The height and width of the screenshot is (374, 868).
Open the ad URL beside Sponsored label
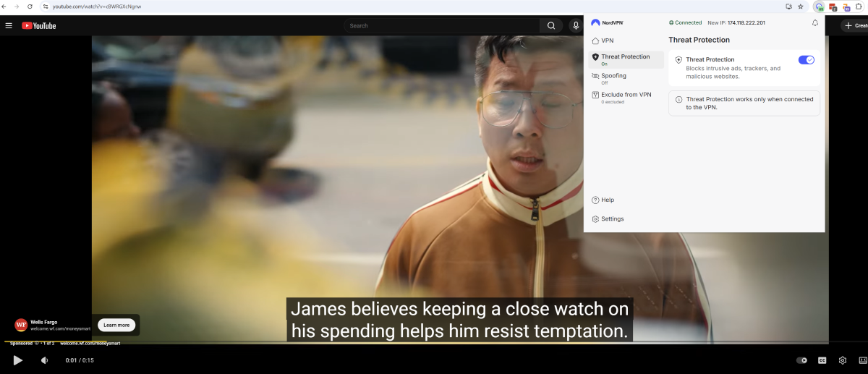point(90,343)
